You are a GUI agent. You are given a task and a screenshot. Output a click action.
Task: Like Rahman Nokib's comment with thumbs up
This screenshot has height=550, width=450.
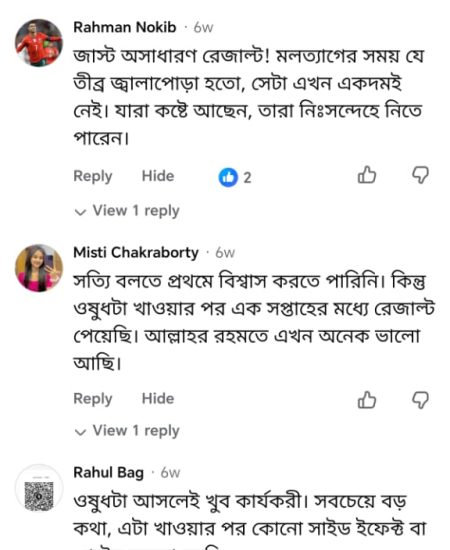[367, 175]
